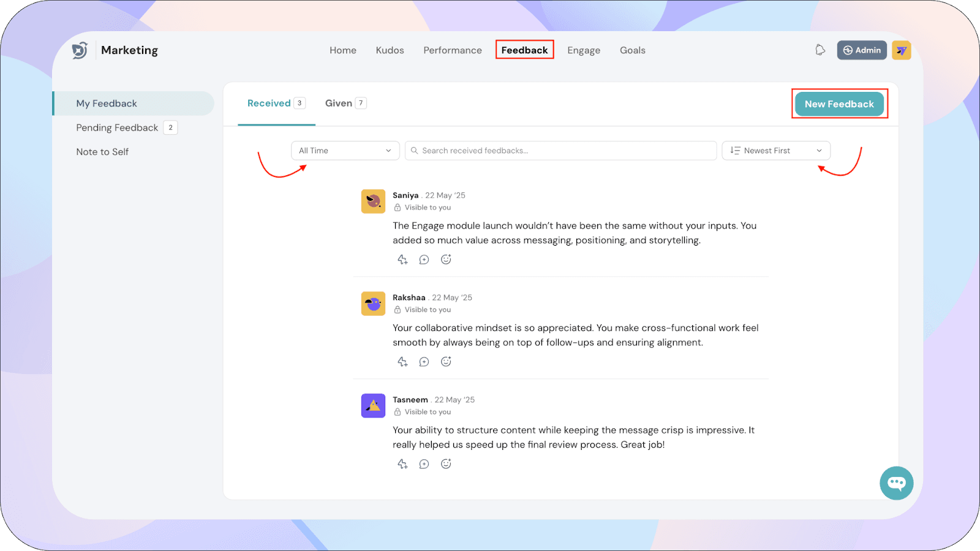
Task: Click the notification bell icon
Action: (x=820, y=50)
